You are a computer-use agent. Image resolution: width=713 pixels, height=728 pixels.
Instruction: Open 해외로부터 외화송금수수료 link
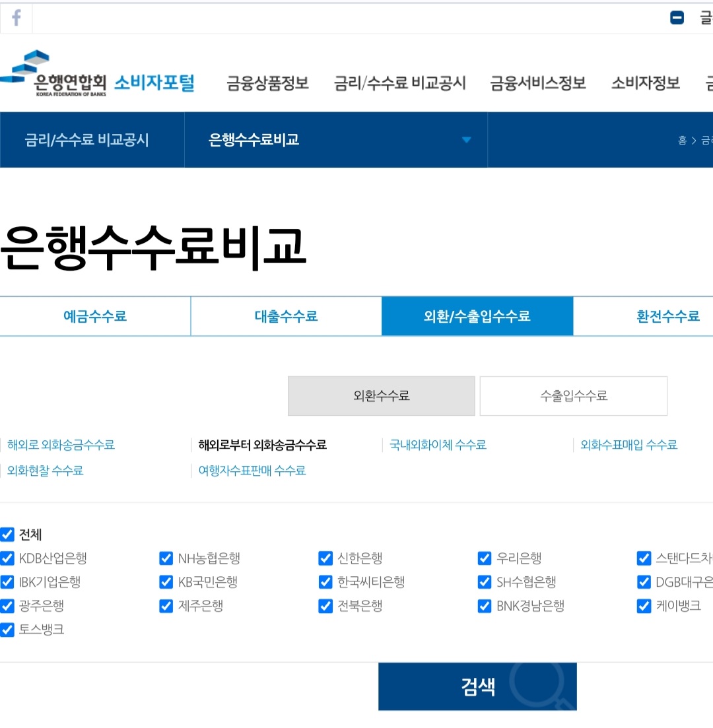coord(263,445)
